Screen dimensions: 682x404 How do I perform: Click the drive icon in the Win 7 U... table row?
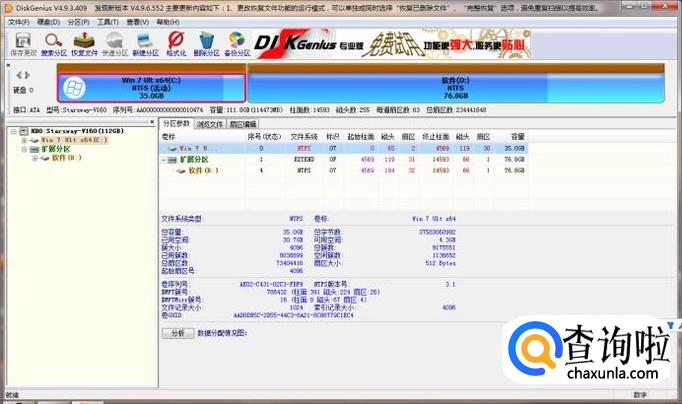pyautogui.click(x=173, y=148)
